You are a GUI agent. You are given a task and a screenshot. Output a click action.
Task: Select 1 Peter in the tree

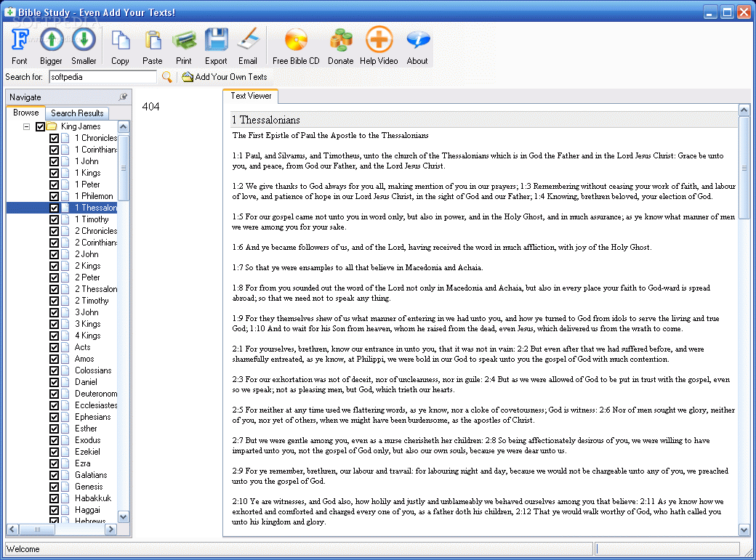(87, 184)
